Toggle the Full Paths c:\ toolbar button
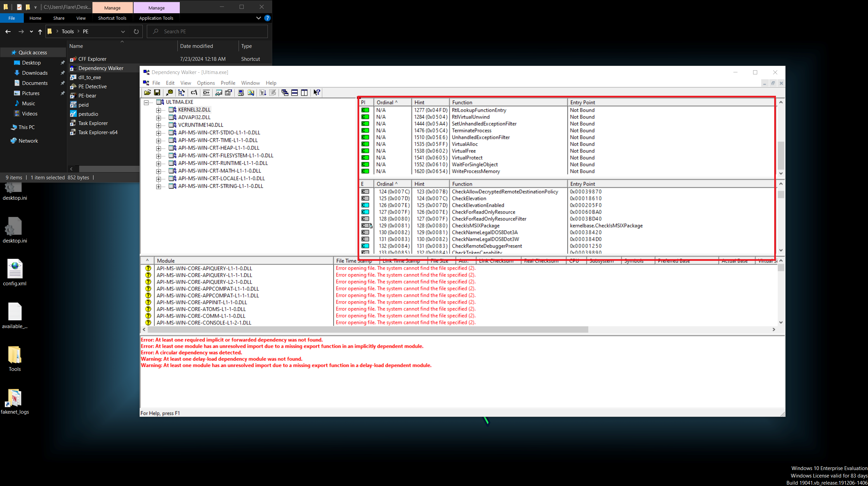Viewport: 868px width, 486px height. tap(194, 92)
